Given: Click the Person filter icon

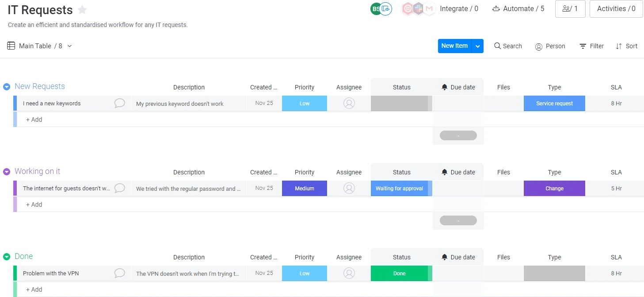Looking at the screenshot, I should point(538,46).
